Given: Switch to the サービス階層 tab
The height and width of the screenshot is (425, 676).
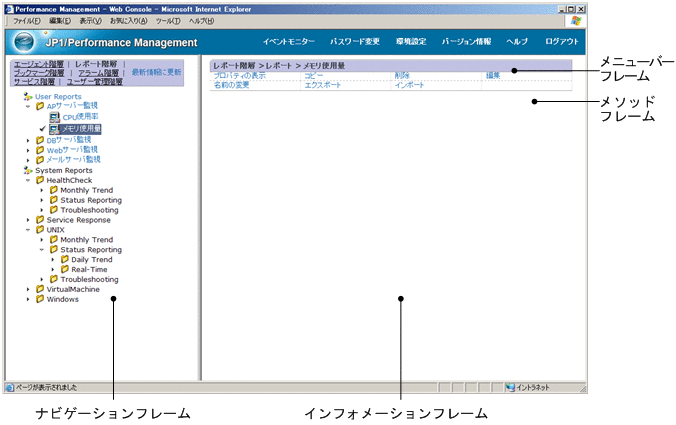Looking at the screenshot, I should point(34,81).
